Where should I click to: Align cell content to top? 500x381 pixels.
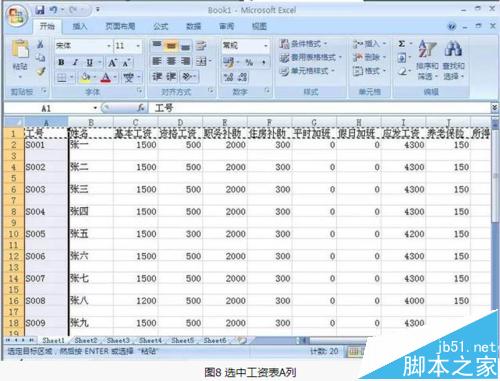click(157, 45)
